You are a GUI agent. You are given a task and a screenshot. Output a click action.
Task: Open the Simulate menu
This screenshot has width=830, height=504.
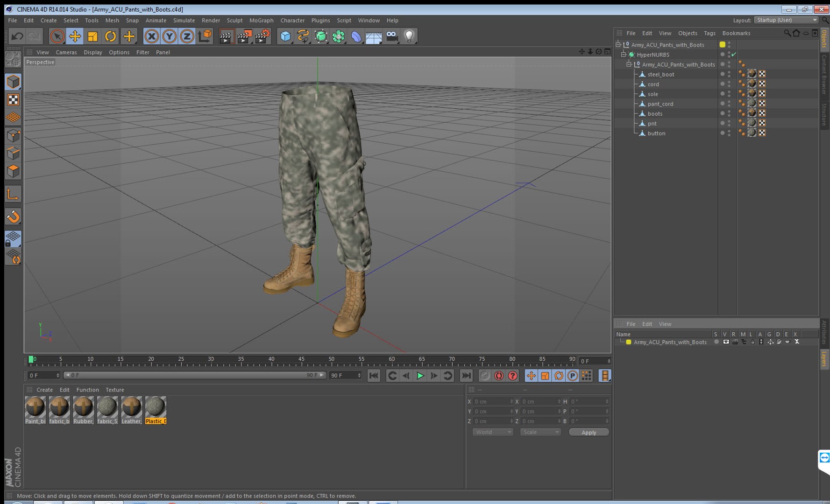pos(184,21)
